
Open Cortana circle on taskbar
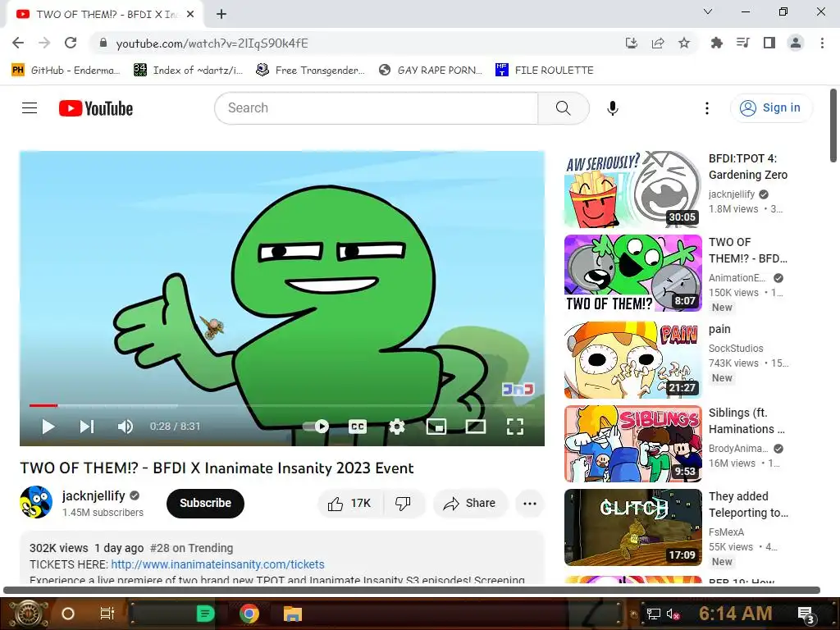(68, 614)
